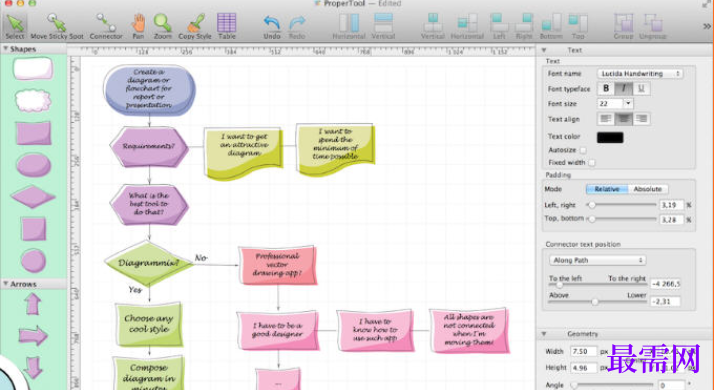Click the Redo toolbar arrow
The width and height of the screenshot is (719, 390).
(x=297, y=27)
